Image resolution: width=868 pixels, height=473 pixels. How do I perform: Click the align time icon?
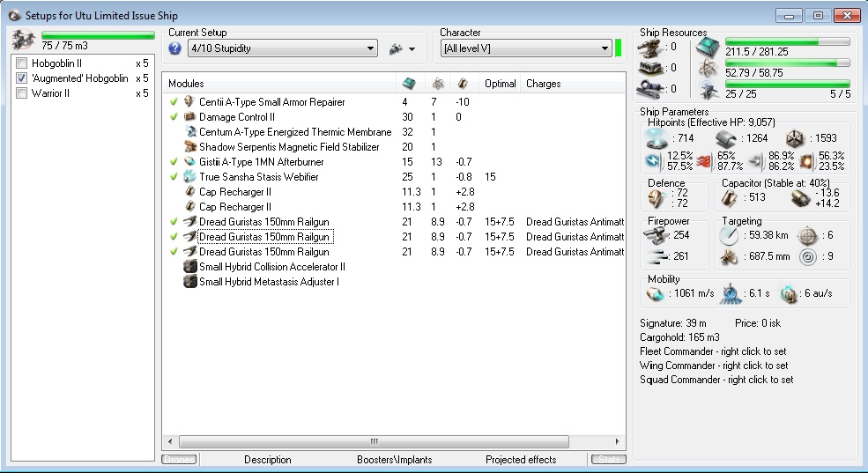(731, 294)
